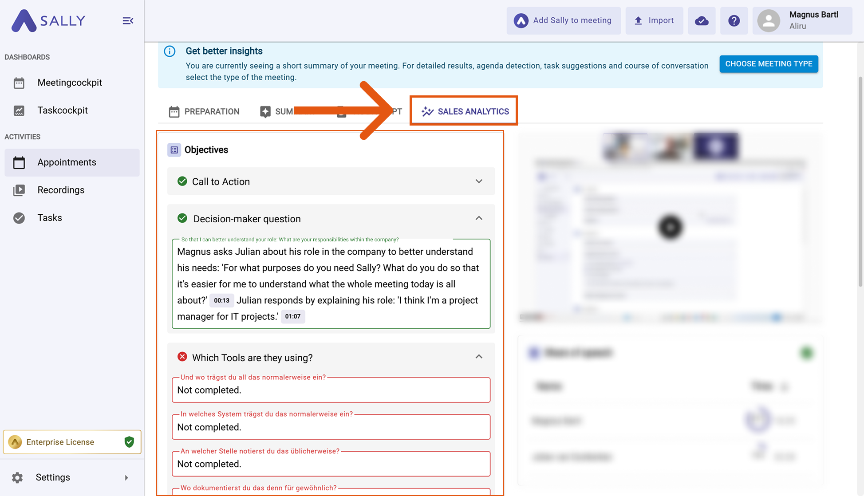Open Recordings section
The height and width of the screenshot is (504, 864).
point(72,190)
